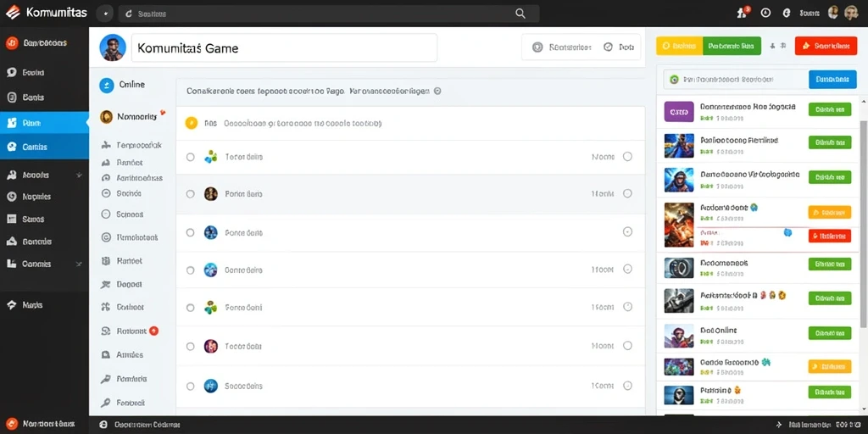Click the yellow button above right panel

679,47
